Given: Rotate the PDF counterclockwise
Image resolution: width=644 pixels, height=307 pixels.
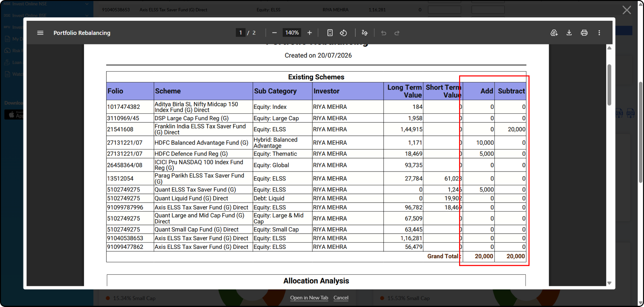Looking at the screenshot, I should tap(343, 33).
